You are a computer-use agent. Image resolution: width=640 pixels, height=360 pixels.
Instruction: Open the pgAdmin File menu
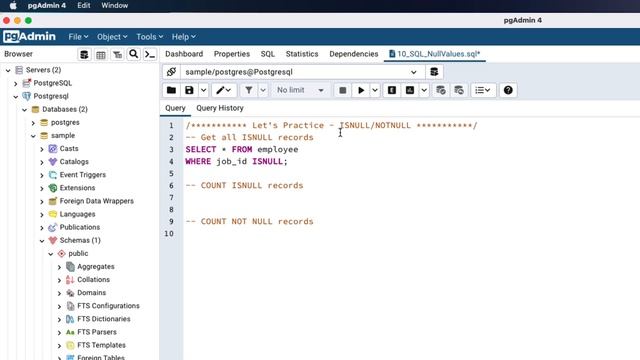(x=78, y=37)
